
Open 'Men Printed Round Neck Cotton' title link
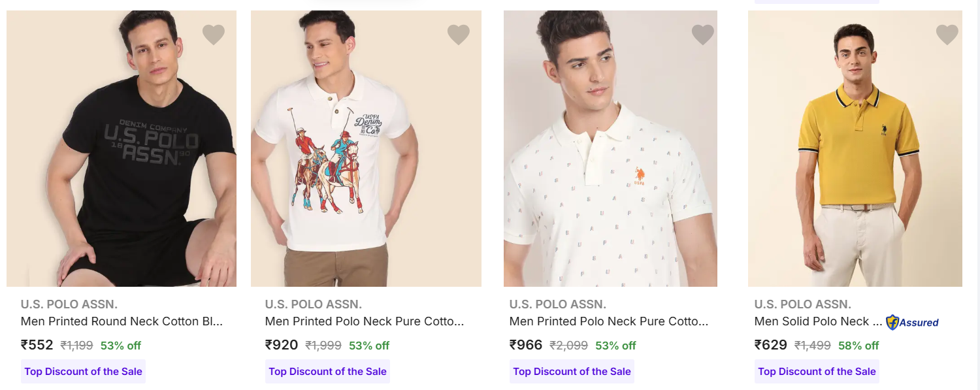click(122, 321)
